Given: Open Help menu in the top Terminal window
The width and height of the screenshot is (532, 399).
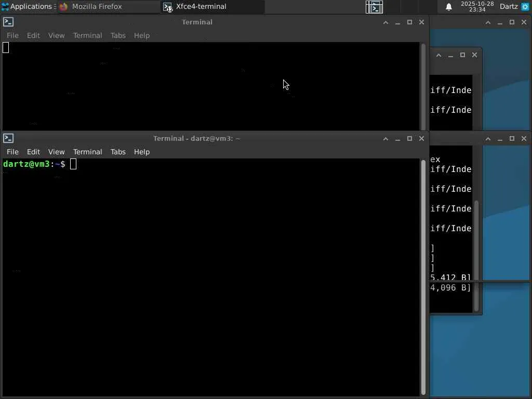Looking at the screenshot, I should point(141,35).
